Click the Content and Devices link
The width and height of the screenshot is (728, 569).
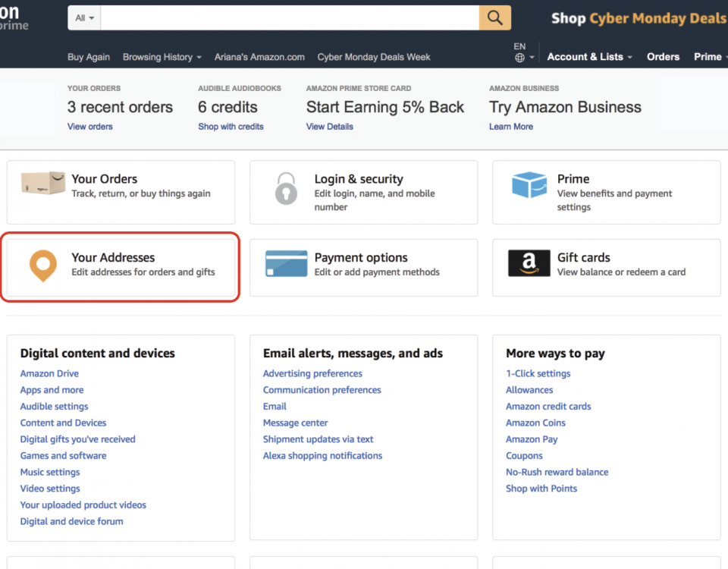click(x=63, y=423)
